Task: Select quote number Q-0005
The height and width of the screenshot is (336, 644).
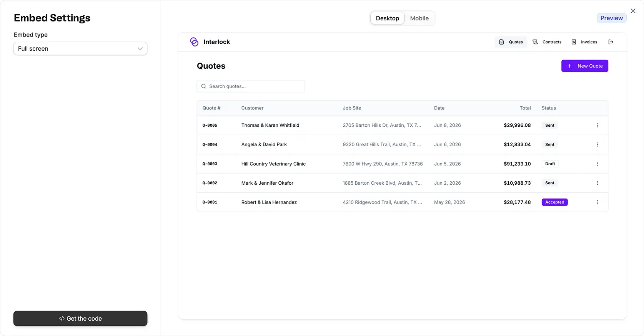Action: 210,125
